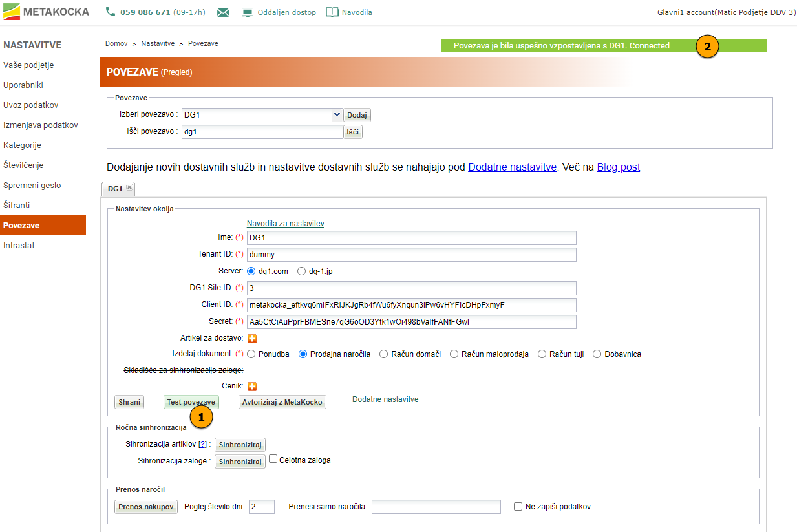The image size is (797, 532).
Task: Choose Račun tuji document type
Action: click(542, 354)
